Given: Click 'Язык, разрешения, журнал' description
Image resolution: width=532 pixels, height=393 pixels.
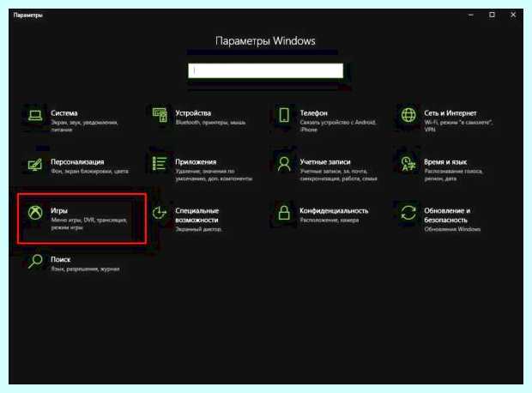Looking at the screenshot, I should tap(85, 269).
